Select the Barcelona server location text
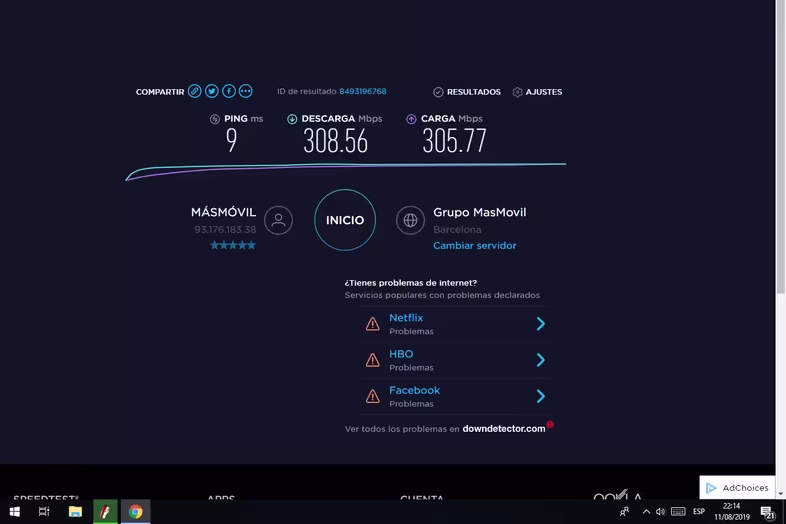 pyautogui.click(x=457, y=230)
